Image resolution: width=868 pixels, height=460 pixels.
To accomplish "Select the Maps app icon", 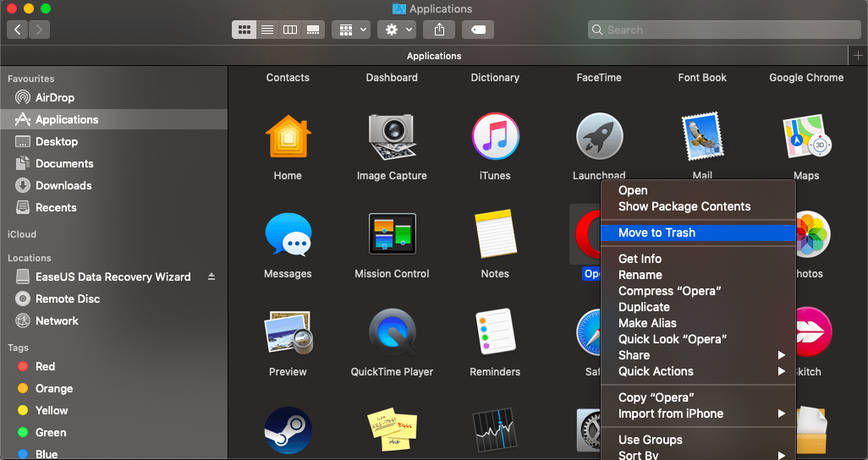I will point(806,136).
